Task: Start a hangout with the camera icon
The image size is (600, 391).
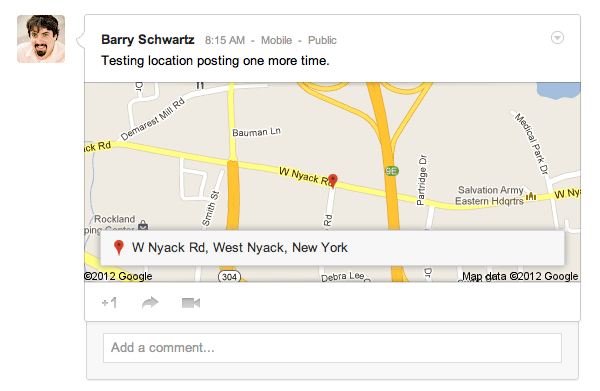Action: coord(191,303)
